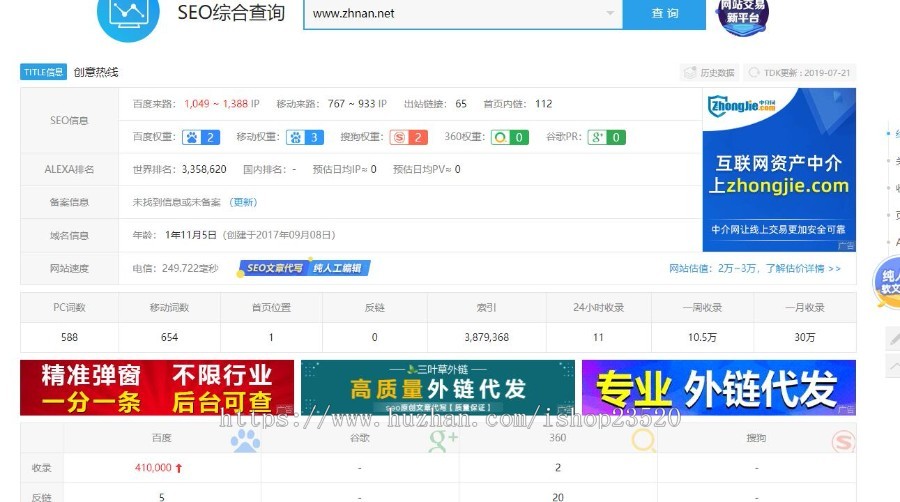Screen dimensions: 900x502
Task: Click the floating 纯人工 side badge
Action: [887, 281]
